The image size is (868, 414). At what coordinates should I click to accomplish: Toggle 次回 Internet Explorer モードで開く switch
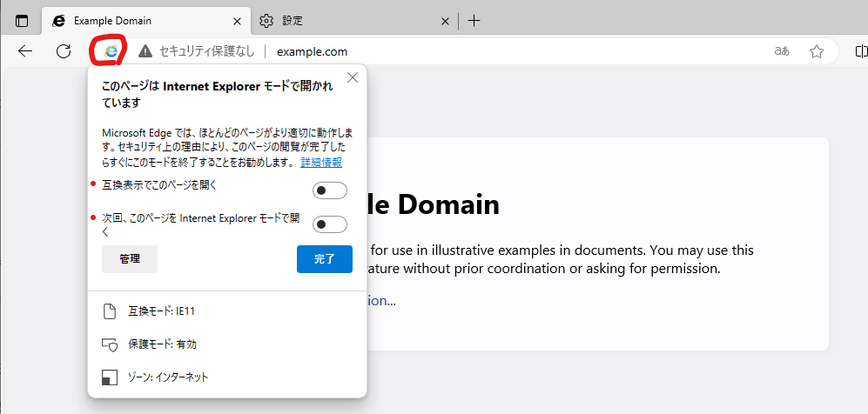(329, 224)
